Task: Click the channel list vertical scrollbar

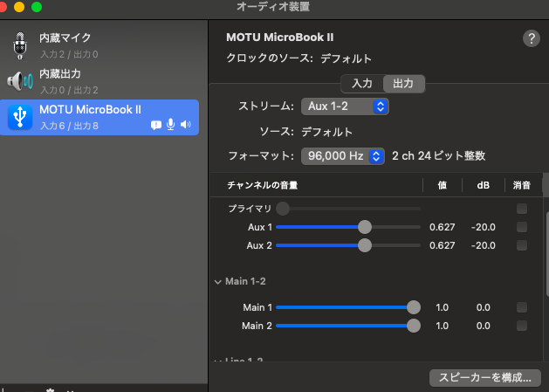Action: (547, 254)
